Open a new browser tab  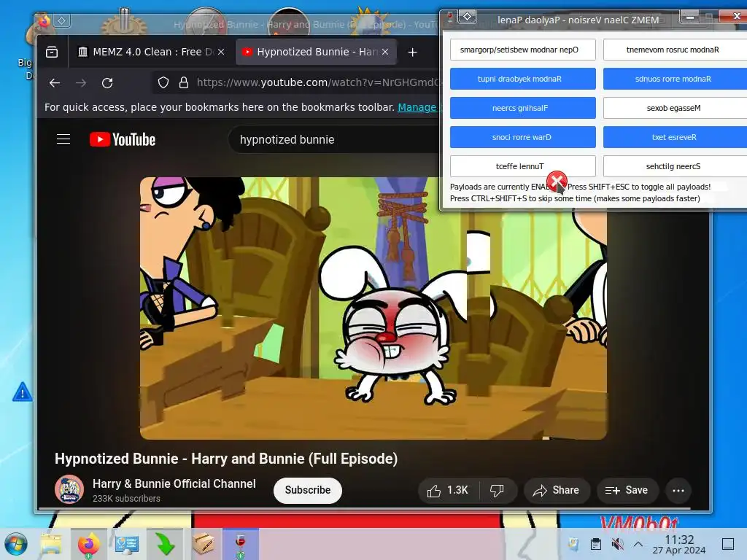click(413, 52)
